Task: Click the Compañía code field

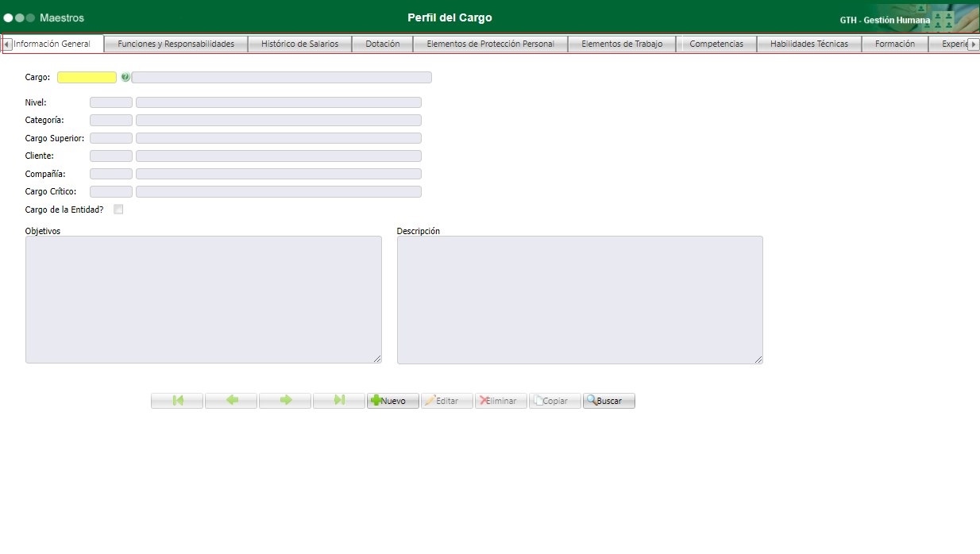Action: [x=111, y=174]
